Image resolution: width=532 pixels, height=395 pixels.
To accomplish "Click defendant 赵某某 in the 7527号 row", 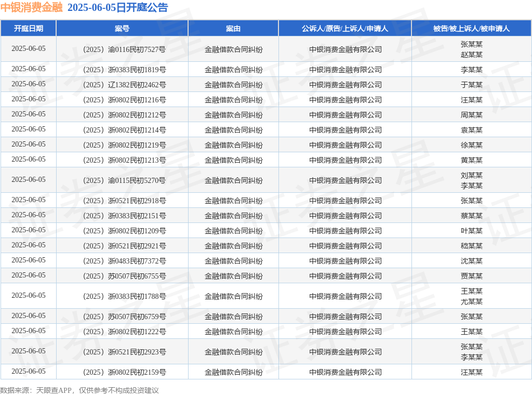I will point(472,55).
